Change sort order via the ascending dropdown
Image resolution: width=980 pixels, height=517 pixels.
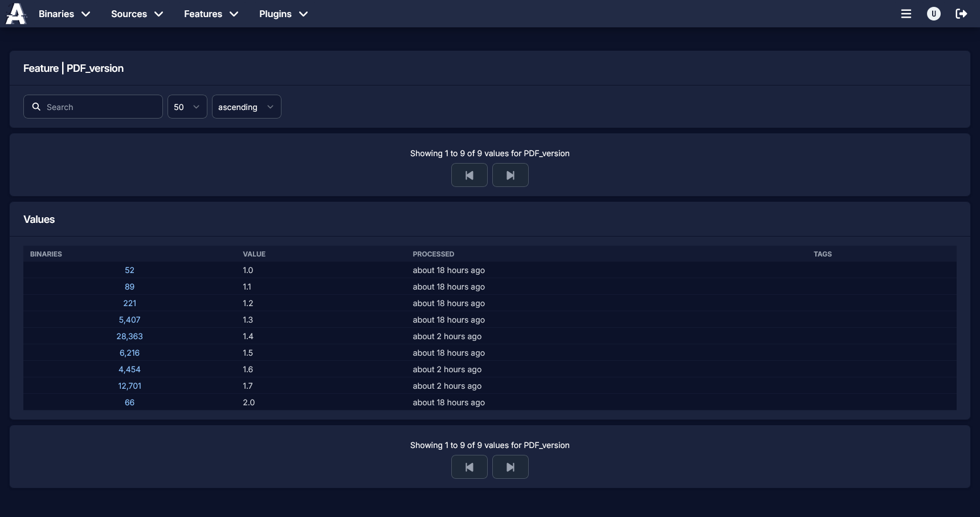[x=246, y=107]
